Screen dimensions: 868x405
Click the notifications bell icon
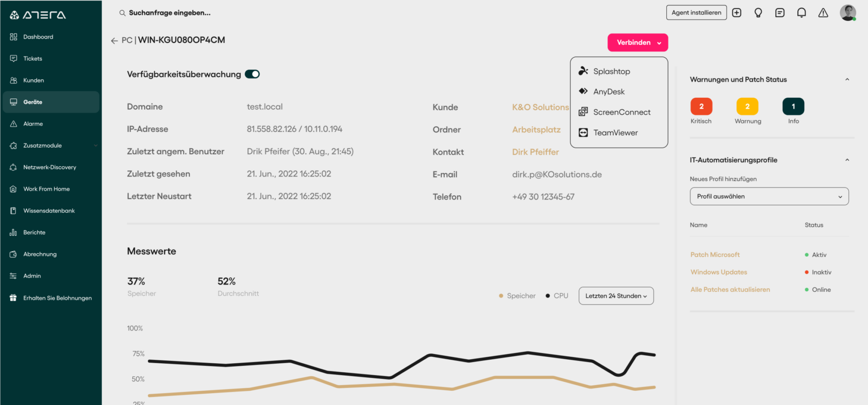click(801, 12)
